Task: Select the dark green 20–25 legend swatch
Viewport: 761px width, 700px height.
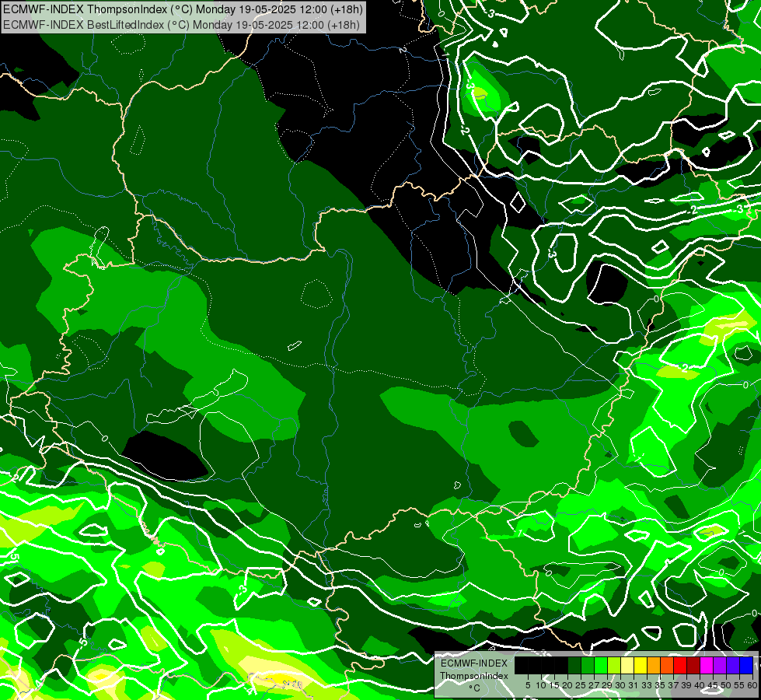Action: [574, 666]
